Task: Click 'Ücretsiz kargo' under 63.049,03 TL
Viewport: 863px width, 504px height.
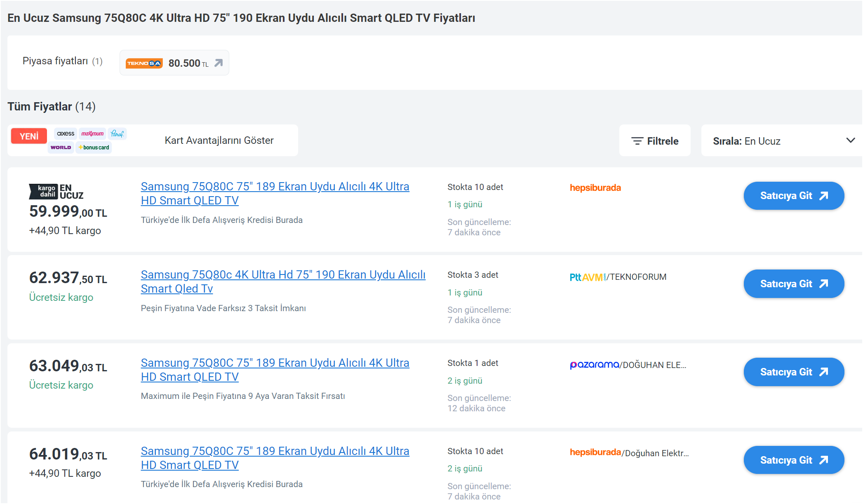Action: pos(61,385)
